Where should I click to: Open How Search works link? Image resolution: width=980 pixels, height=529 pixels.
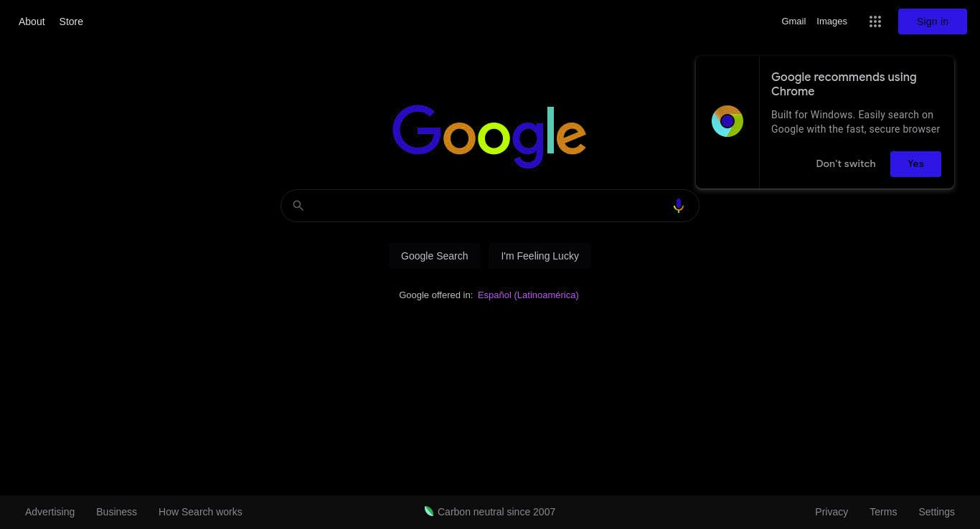click(200, 512)
